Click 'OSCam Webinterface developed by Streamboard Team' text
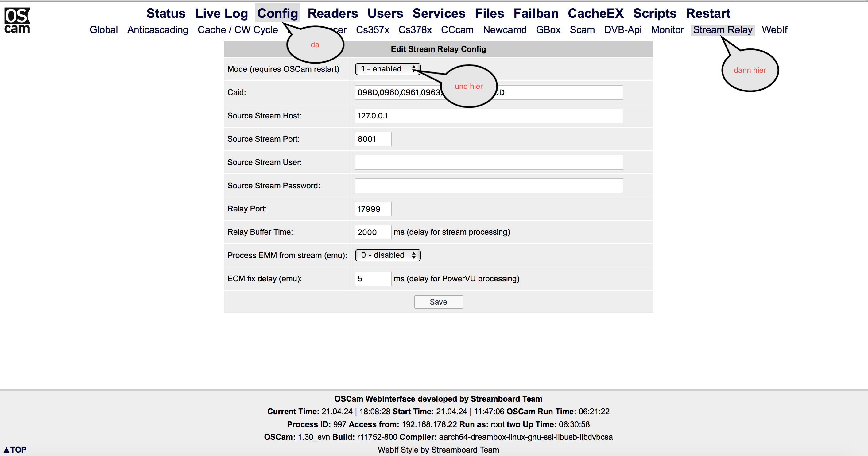 click(x=438, y=399)
